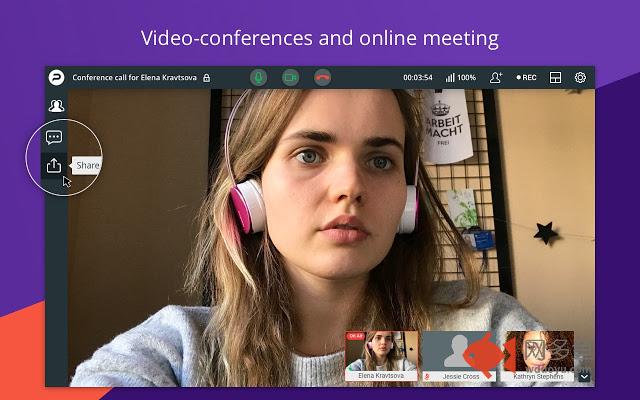Click the lock icon beside conference title
Image resolution: width=640 pixels, height=400 pixels.
coord(207,78)
